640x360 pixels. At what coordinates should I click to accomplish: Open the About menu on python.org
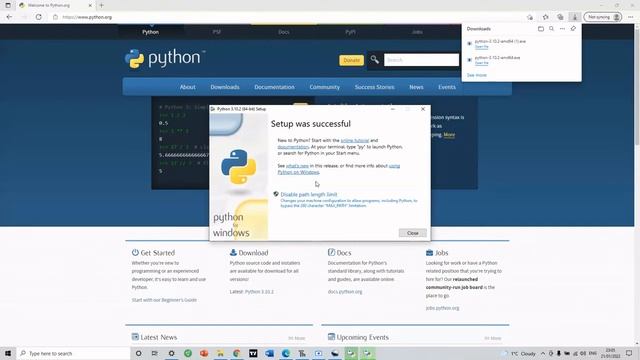(x=187, y=87)
